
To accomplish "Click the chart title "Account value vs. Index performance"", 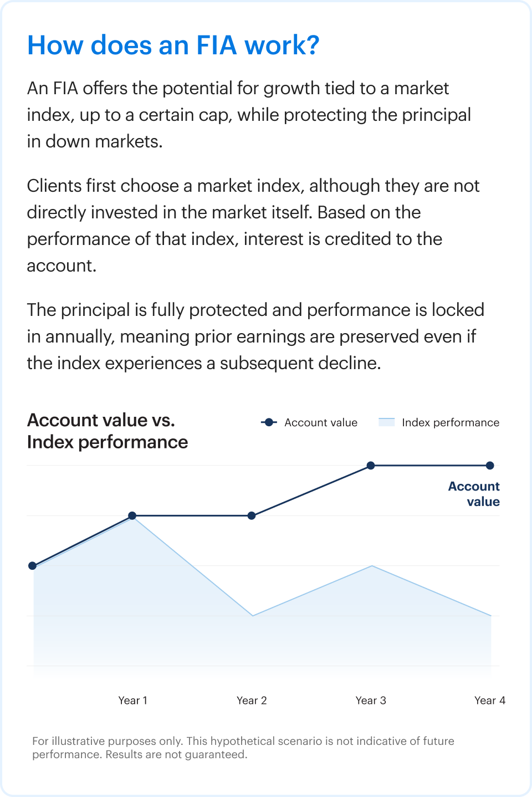I will pos(108,431).
